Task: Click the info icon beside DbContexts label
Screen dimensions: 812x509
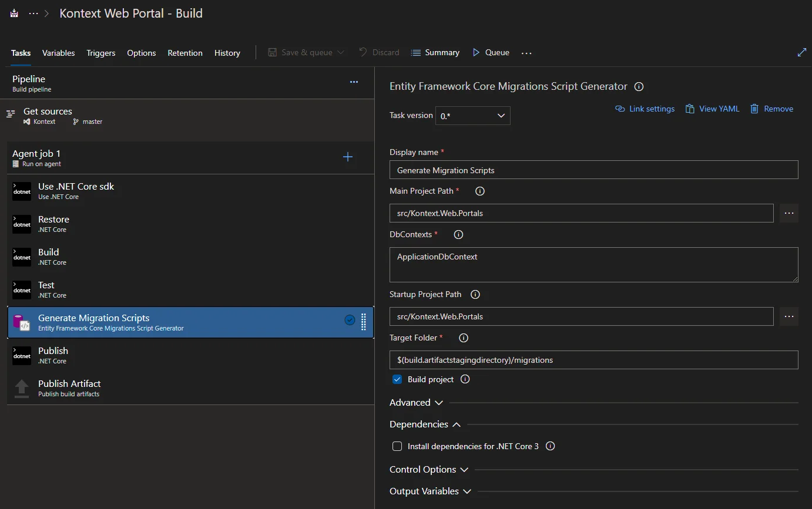Action: click(459, 235)
